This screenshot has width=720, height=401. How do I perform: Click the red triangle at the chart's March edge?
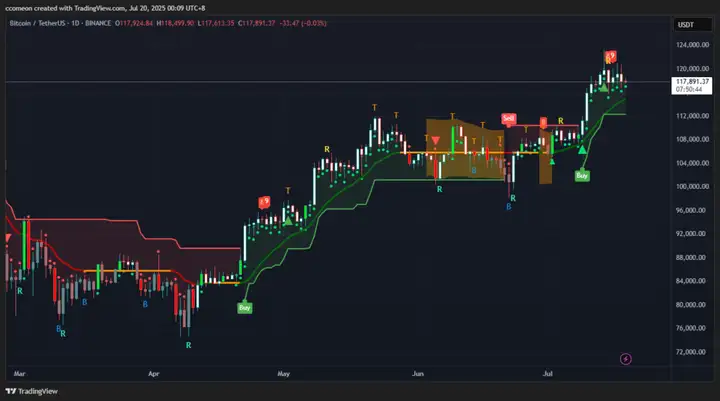[8, 238]
